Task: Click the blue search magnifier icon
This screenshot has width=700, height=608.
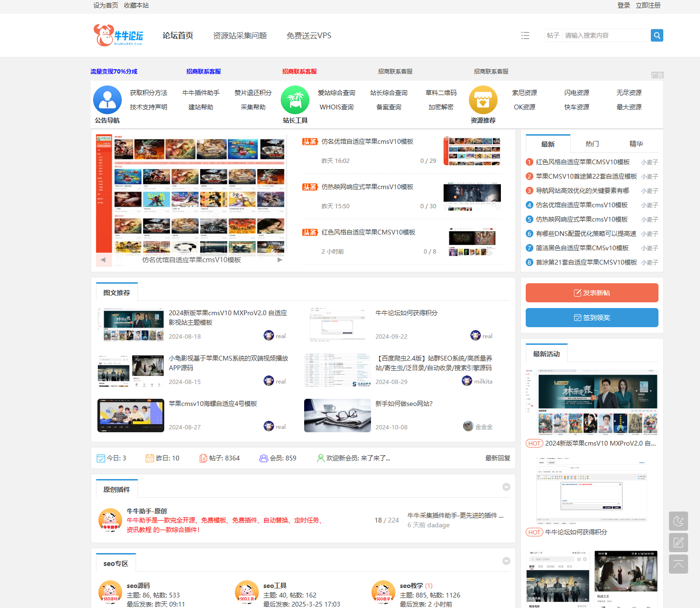Action: click(657, 35)
